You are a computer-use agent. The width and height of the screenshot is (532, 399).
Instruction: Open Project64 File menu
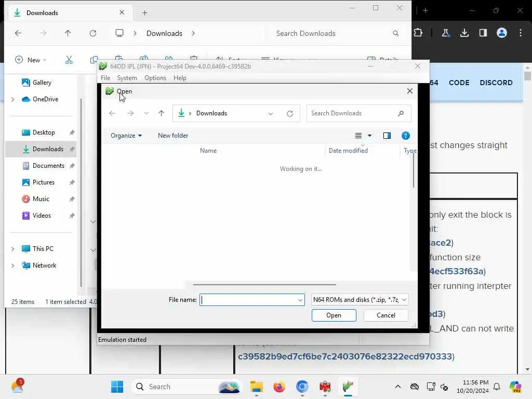pyautogui.click(x=105, y=78)
